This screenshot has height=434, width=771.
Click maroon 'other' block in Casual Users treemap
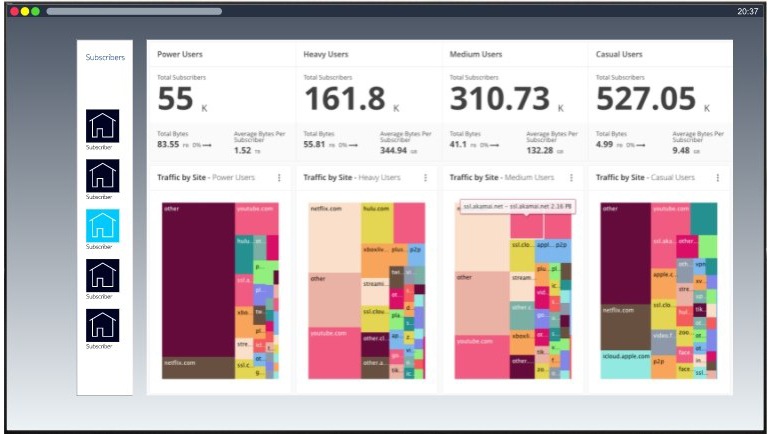(x=625, y=253)
